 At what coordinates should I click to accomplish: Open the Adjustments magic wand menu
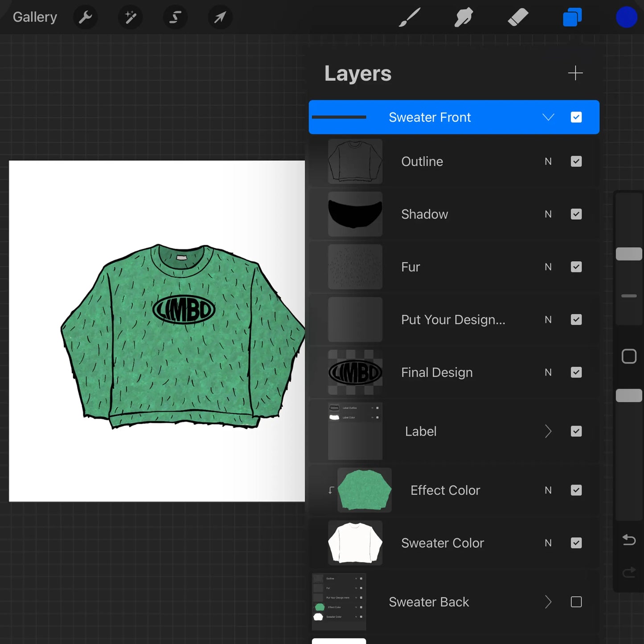(x=130, y=17)
